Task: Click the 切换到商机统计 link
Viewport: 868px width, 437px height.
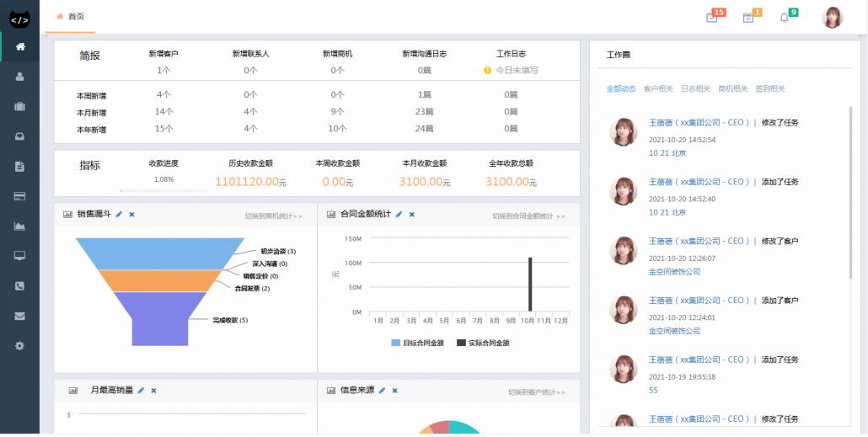Action: point(273,216)
